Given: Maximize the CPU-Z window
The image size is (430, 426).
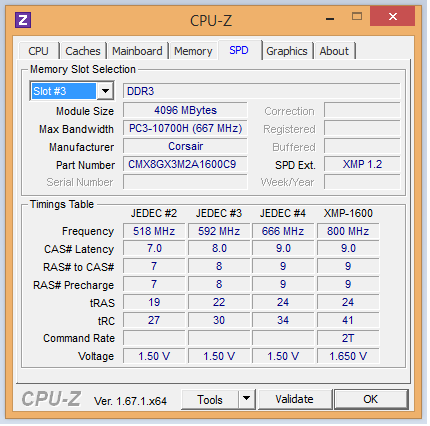Looking at the screenshot, I should pyautogui.click(x=357, y=16).
